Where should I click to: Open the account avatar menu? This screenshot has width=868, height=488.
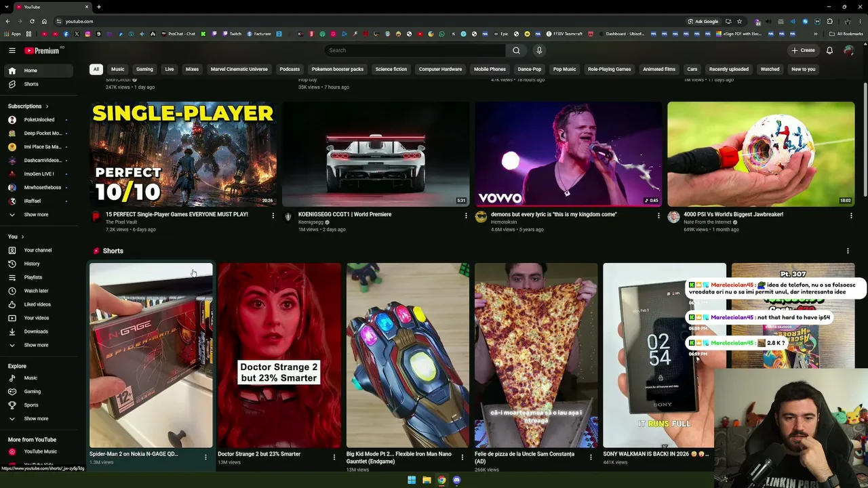tap(848, 50)
